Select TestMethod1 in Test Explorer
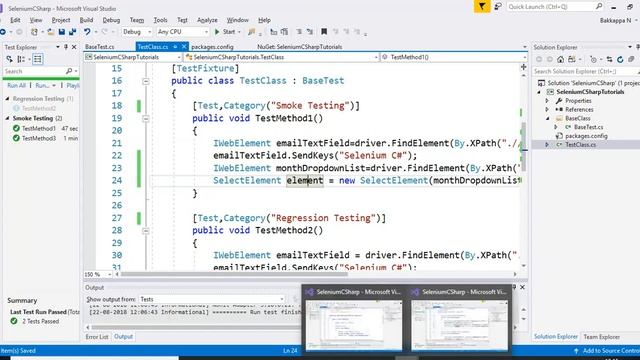 (x=39, y=128)
